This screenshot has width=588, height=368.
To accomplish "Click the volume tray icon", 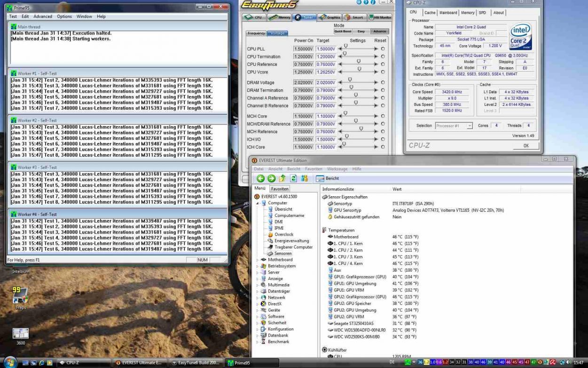I will [x=568, y=363].
